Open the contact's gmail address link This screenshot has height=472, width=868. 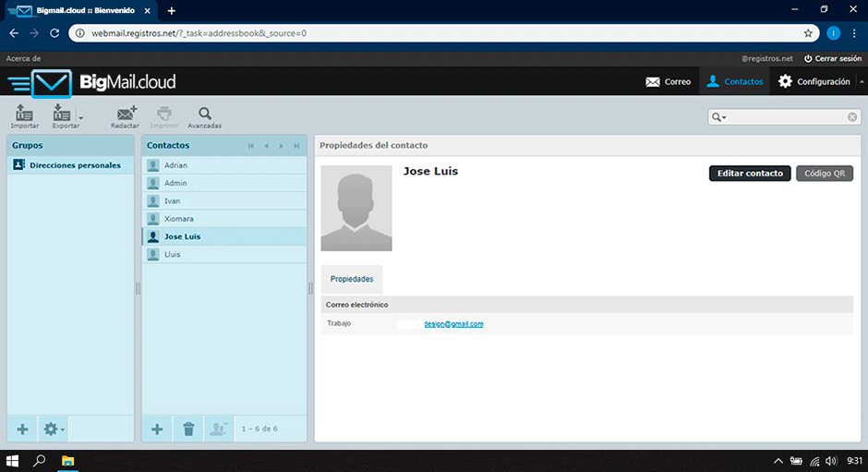click(453, 324)
